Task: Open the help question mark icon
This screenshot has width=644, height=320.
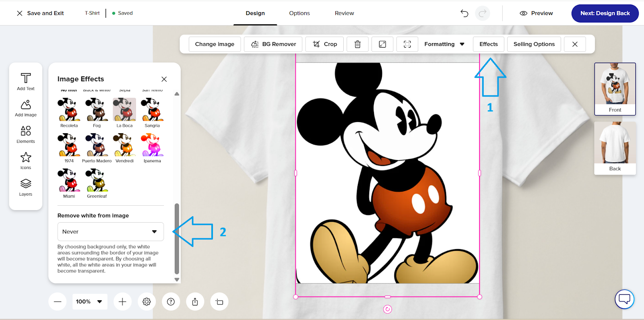Action: tap(171, 301)
